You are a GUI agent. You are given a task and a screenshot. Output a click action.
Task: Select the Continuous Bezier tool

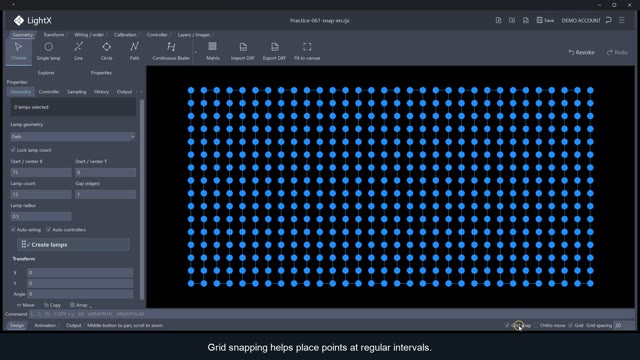pos(171,51)
